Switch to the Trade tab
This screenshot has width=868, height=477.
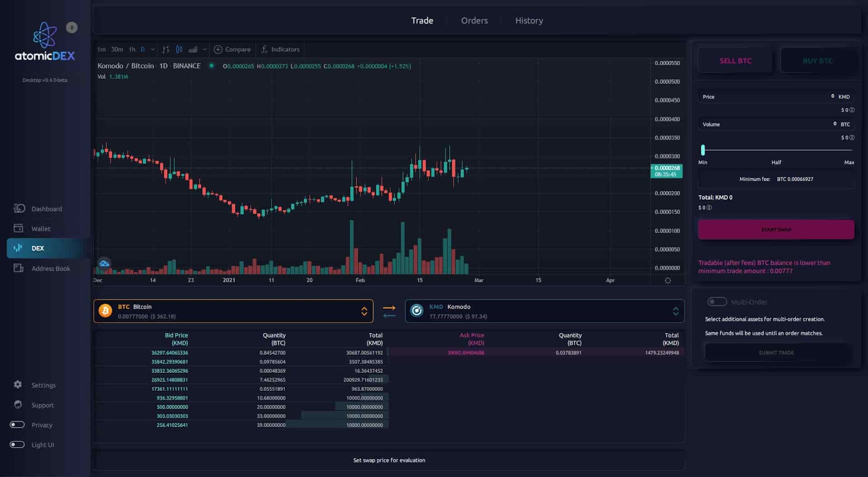tap(422, 21)
